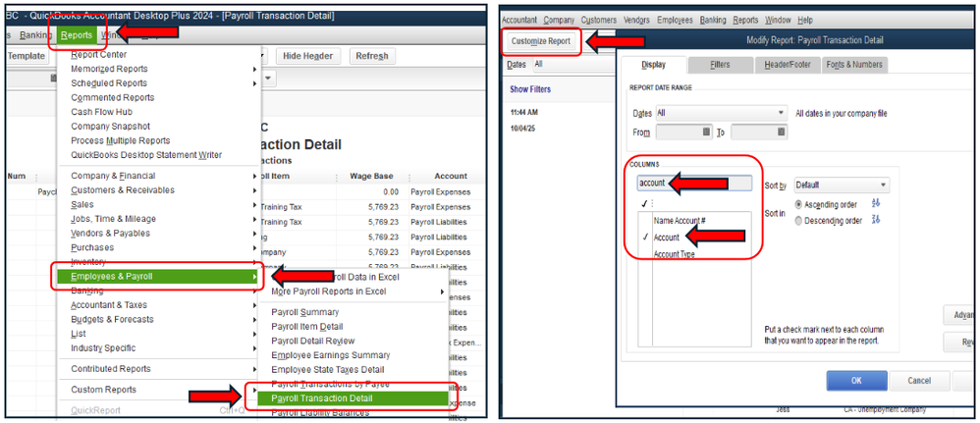The image size is (980, 423).
Task: Click the Customize Report button
Action: (541, 41)
